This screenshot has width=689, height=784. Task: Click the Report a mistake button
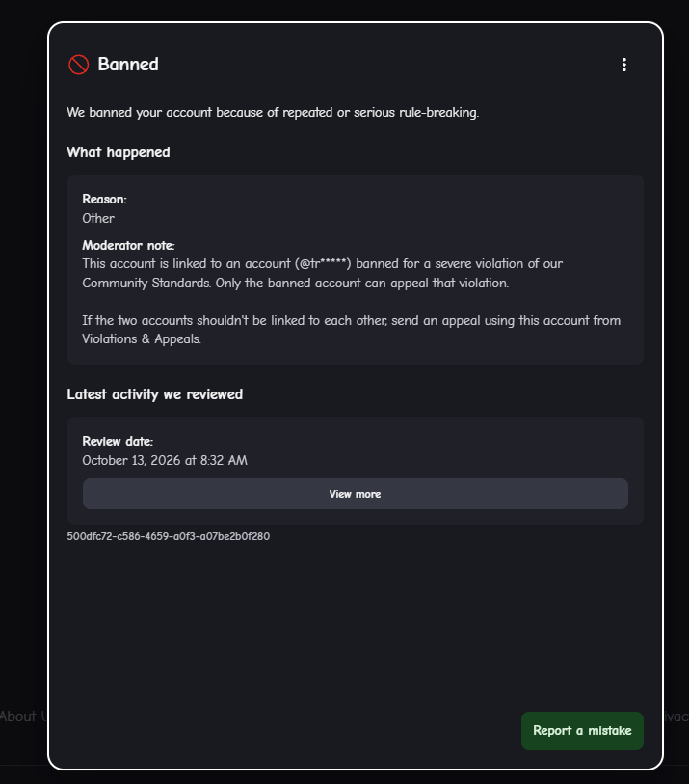[582, 731]
